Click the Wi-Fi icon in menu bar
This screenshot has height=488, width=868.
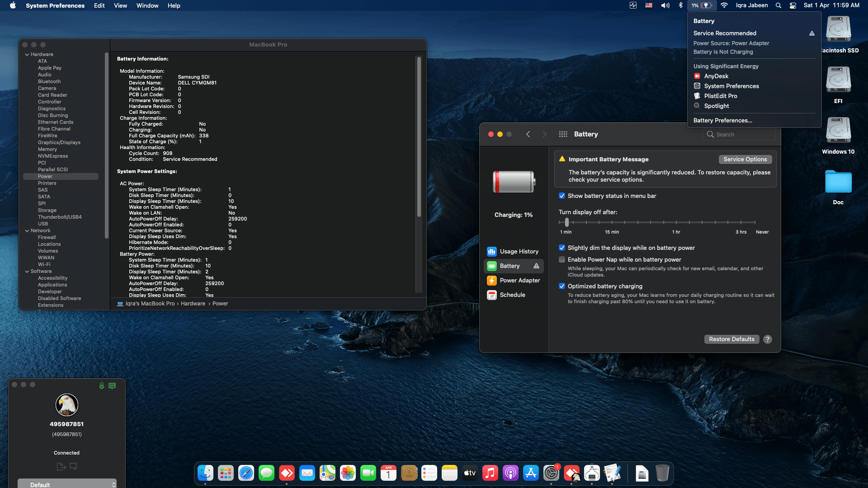pos(724,5)
